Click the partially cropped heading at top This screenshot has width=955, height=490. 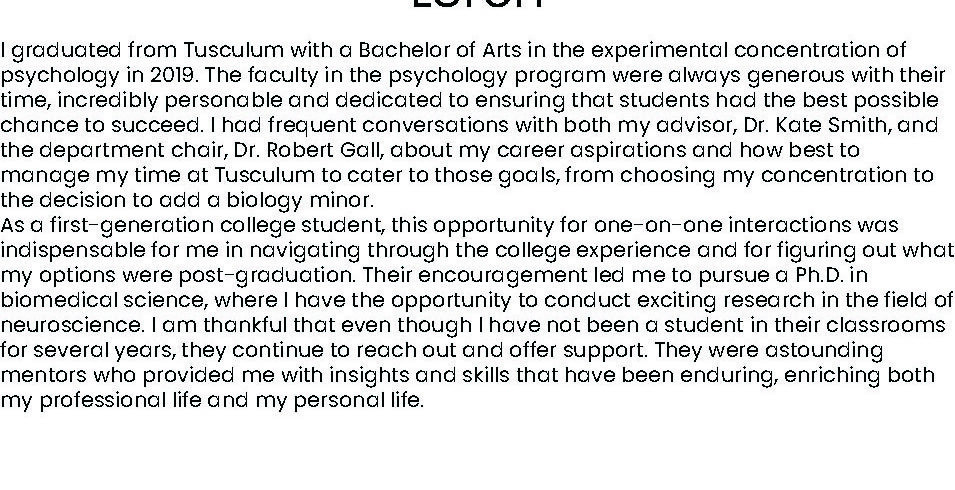478,4
